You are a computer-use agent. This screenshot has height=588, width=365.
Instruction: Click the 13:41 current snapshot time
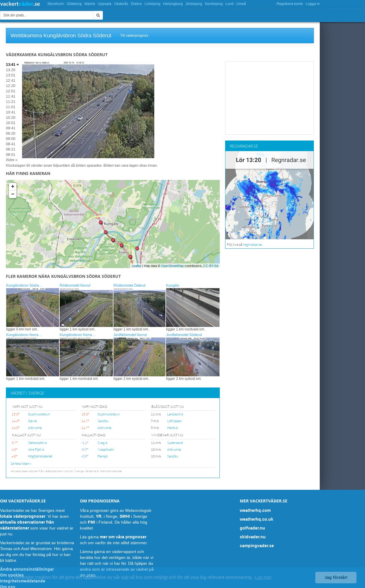pos(11,65)
